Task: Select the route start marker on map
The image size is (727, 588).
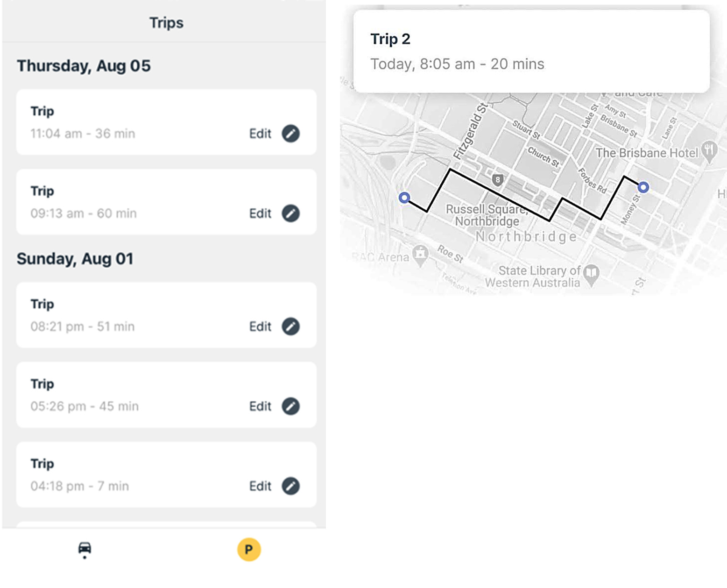Action: [x=404, y=198]
